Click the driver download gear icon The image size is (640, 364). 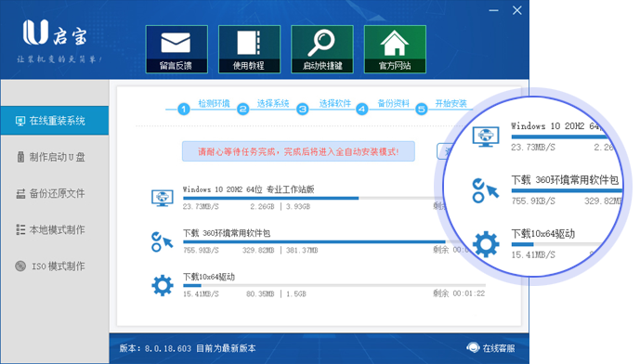coord(163,285)
